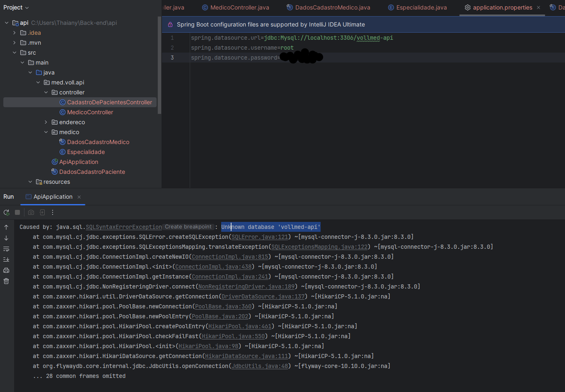This screenshot has height=392, width=565.
Task: Switch to DadosCadastroMedico.java tab
Action: coord(328,7)
